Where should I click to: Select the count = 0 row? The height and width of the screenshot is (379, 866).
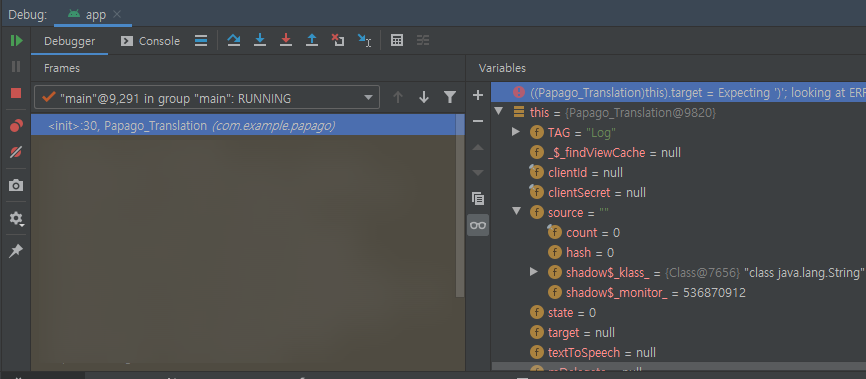click(678, 233)
